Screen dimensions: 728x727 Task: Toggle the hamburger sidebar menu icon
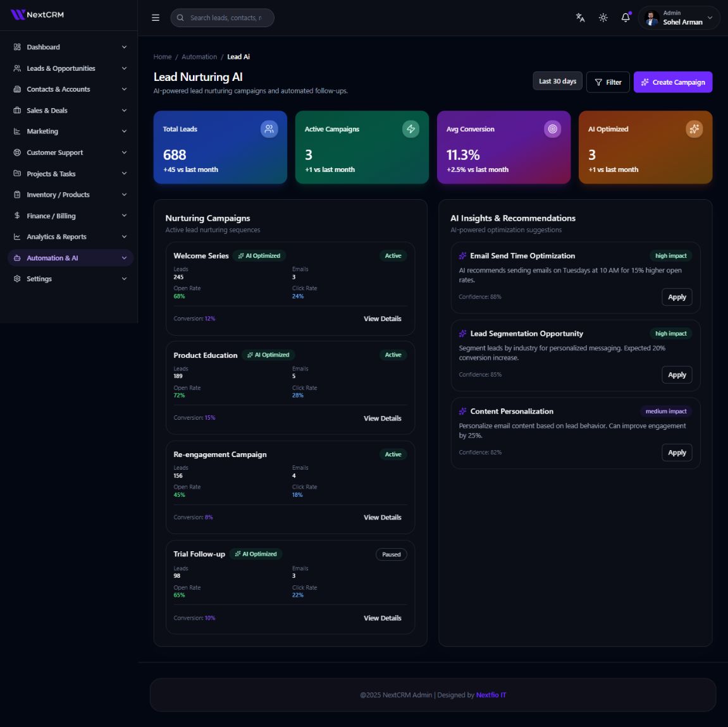(156, 18)
